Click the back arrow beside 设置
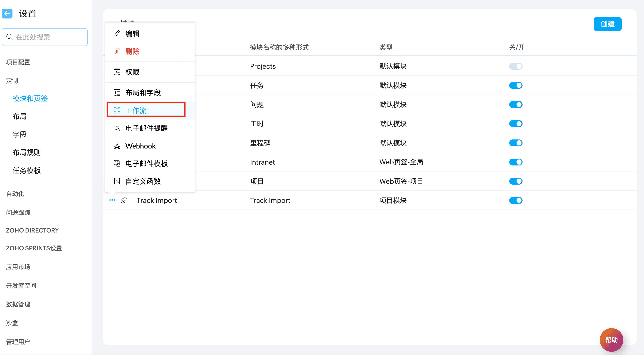Viewport: 644px width, 355px height. click(x=7, y=14)
